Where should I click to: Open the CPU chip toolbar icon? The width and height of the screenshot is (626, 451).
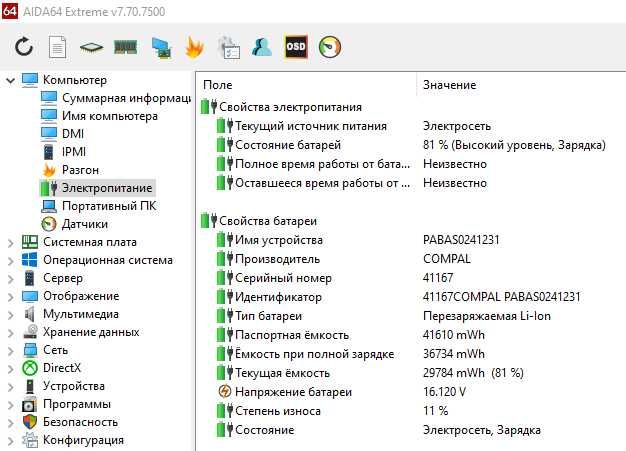click(x=91, y=47)
